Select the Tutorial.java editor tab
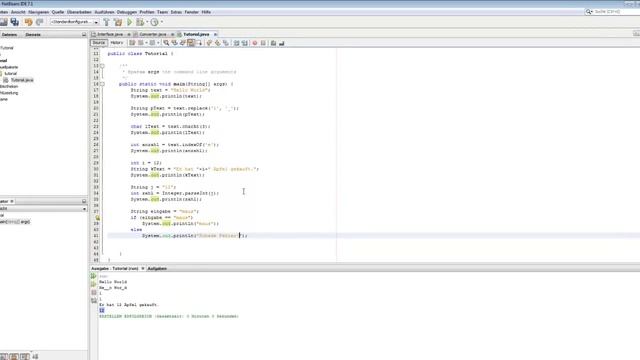 (196, 34)
